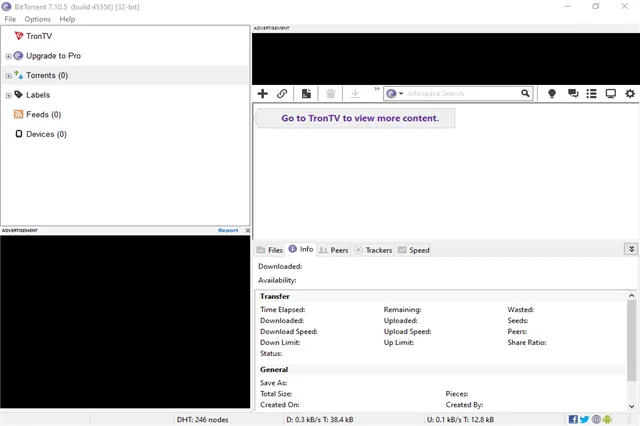Click the General section header

[x=274, y=369]
